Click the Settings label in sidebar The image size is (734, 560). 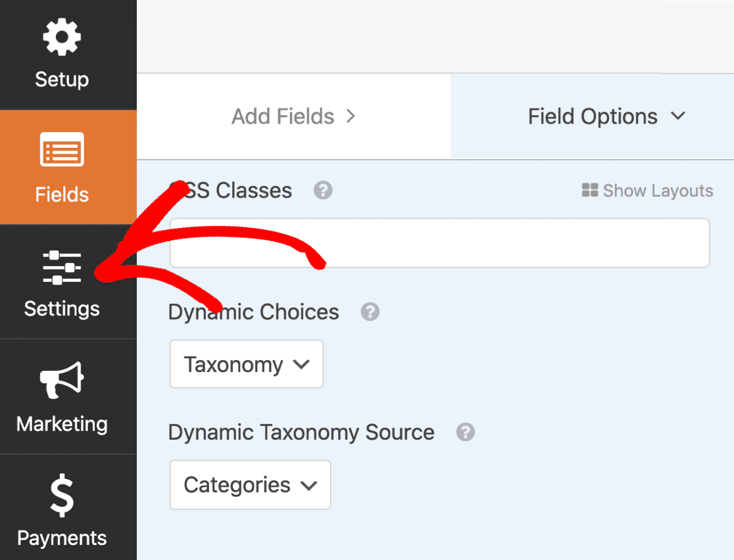point(62,309)
